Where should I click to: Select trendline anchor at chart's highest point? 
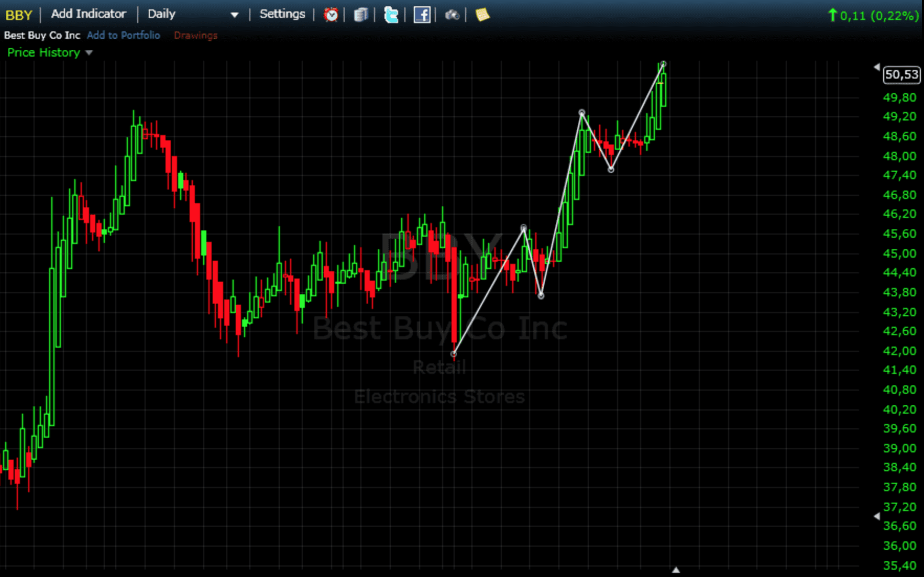(x=664, y=64)
